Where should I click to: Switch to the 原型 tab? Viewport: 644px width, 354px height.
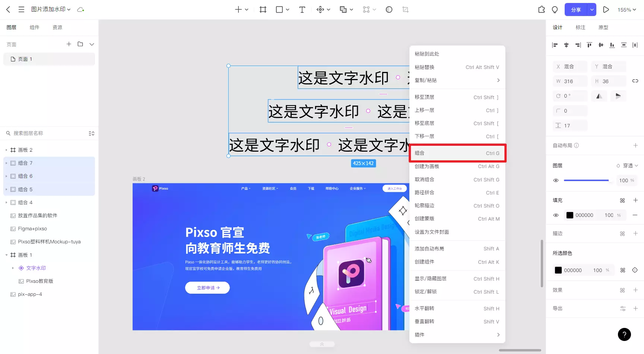coord(603,27)
